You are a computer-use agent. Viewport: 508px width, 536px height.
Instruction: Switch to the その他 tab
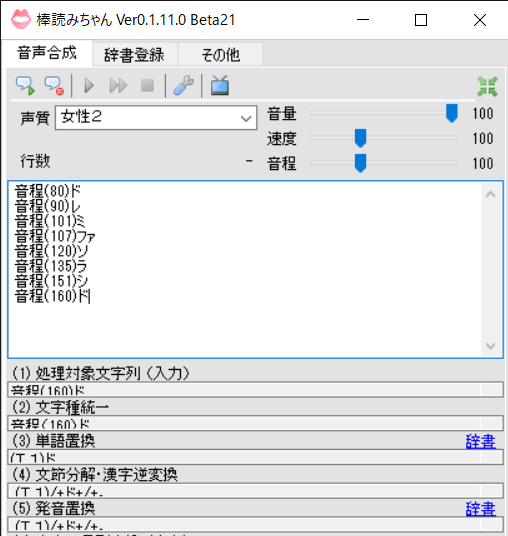pyautogui.click(x=220, y=55)
